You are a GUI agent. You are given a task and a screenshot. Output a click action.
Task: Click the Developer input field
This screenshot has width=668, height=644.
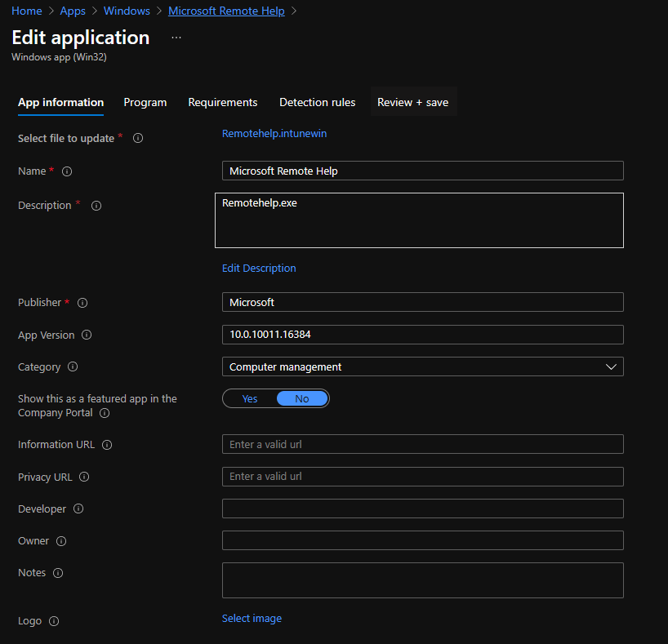pyautogui.click(x=423, y=509)
